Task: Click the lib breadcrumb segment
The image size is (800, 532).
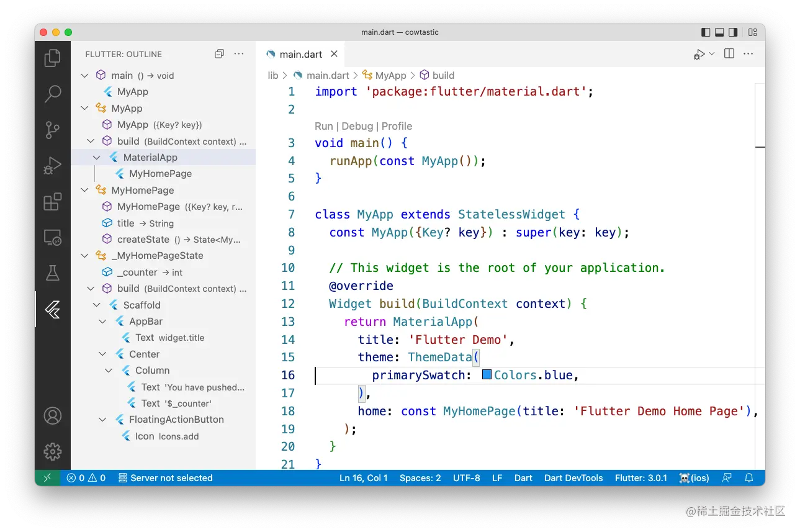Action: tap(273, 75)
